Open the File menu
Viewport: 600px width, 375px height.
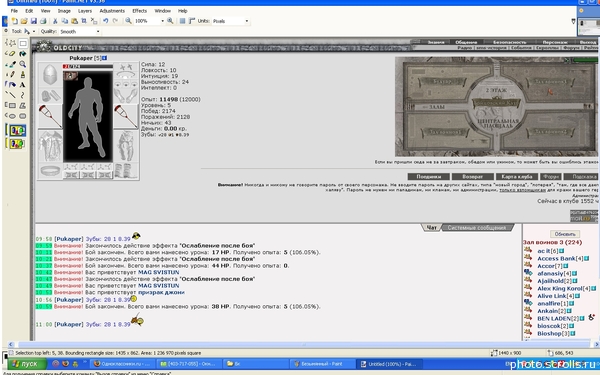click(x=14, y=11)
